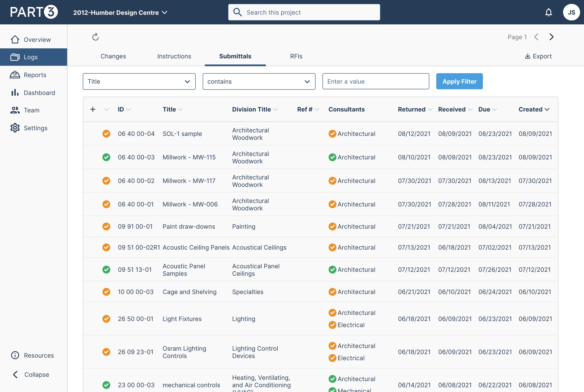Click the Apply Filter button
The image size is (584, 392).
[x=459, y=81]
